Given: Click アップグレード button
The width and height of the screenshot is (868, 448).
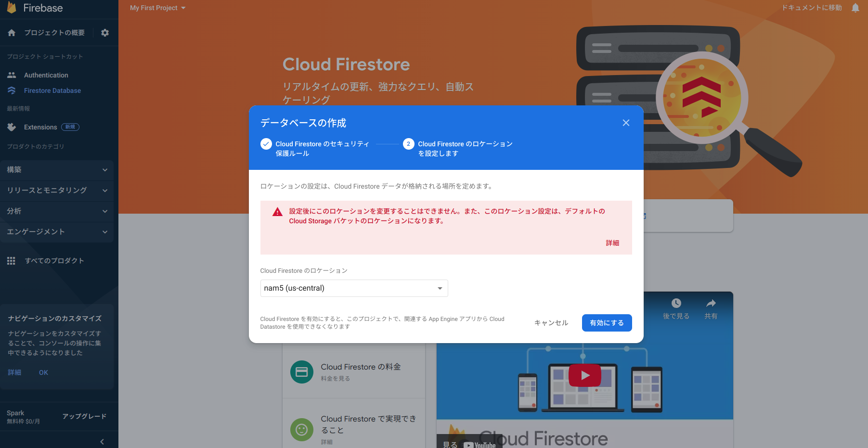Looking at the screenshot, I should [84, 416].
